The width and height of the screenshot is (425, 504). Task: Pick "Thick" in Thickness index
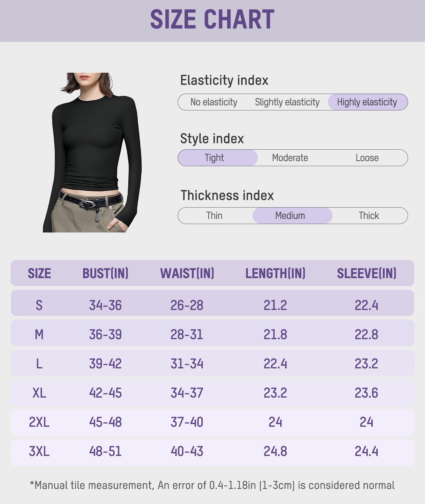369,216
